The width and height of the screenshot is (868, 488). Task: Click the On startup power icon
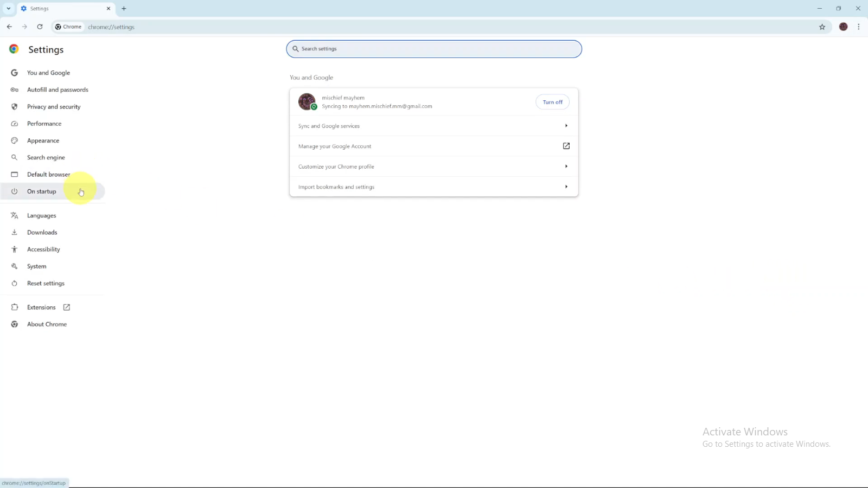click(15, 191)
